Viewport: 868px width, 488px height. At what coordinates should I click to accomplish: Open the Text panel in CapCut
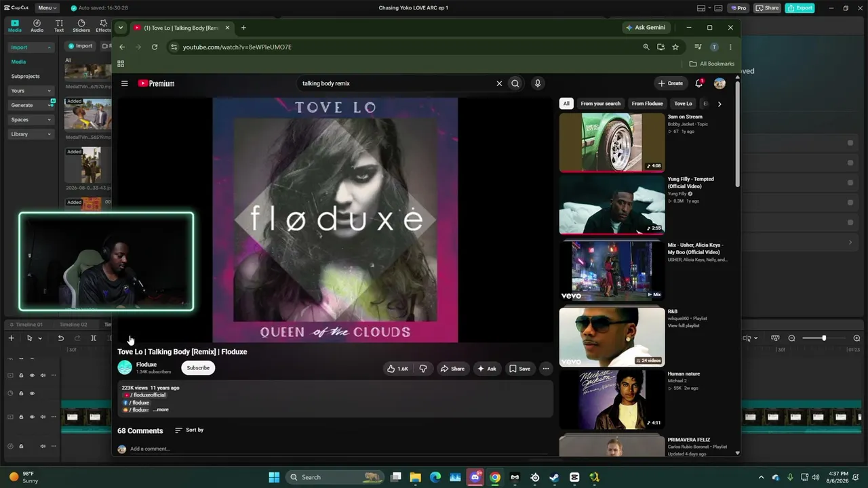click(59, 26)
